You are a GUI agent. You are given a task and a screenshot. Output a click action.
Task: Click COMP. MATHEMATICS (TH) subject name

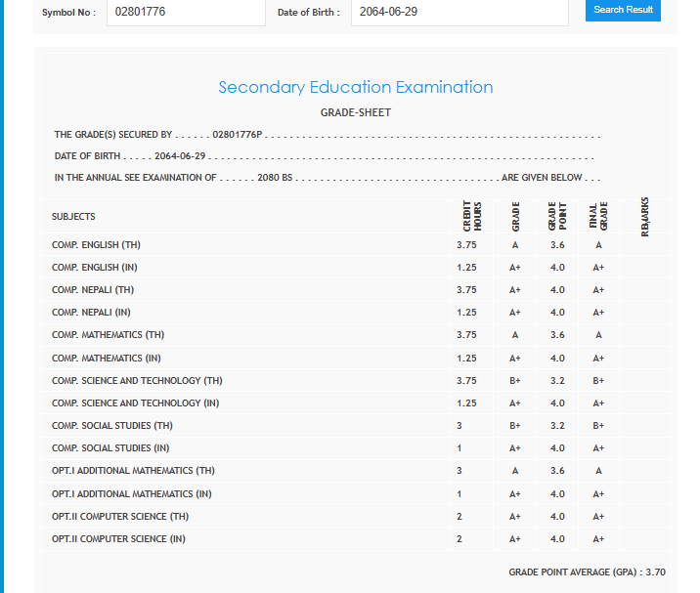[108, 335]
